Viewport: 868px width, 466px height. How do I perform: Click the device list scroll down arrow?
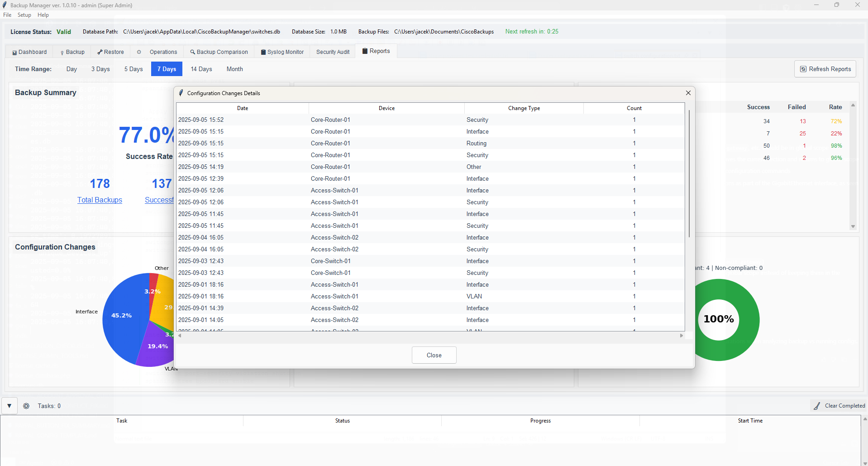853,226
